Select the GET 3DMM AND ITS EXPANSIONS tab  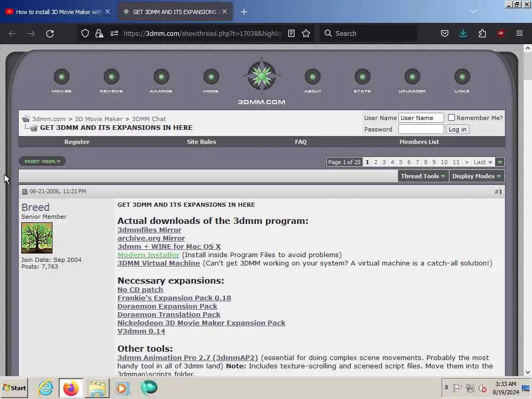click(x=175, y=12)
